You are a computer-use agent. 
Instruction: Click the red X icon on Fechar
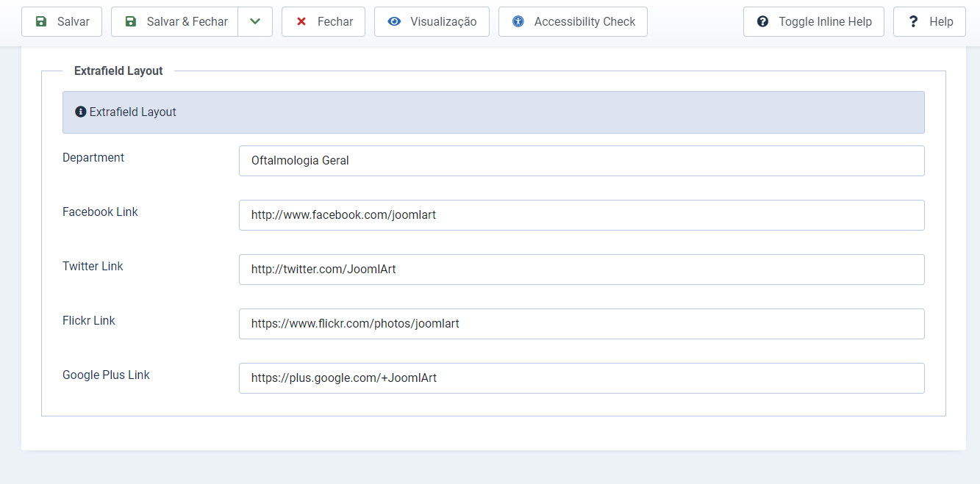(301, 22)
